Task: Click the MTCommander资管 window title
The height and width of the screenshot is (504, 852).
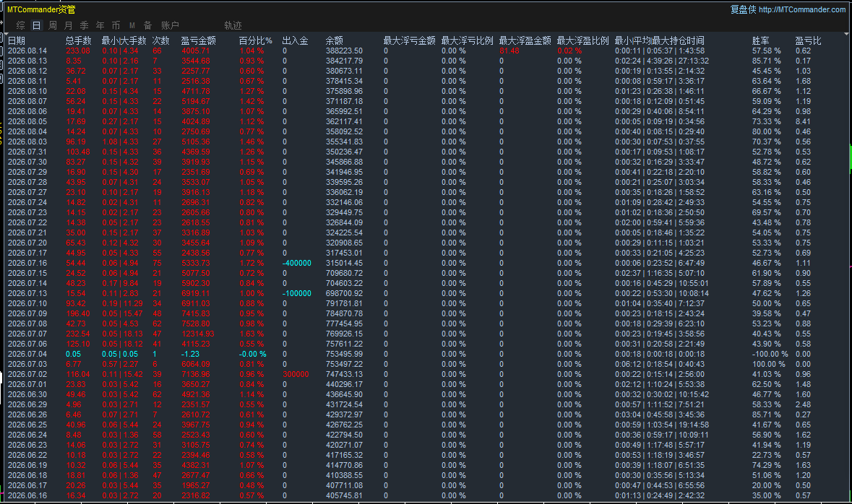Action: [41, 9]
